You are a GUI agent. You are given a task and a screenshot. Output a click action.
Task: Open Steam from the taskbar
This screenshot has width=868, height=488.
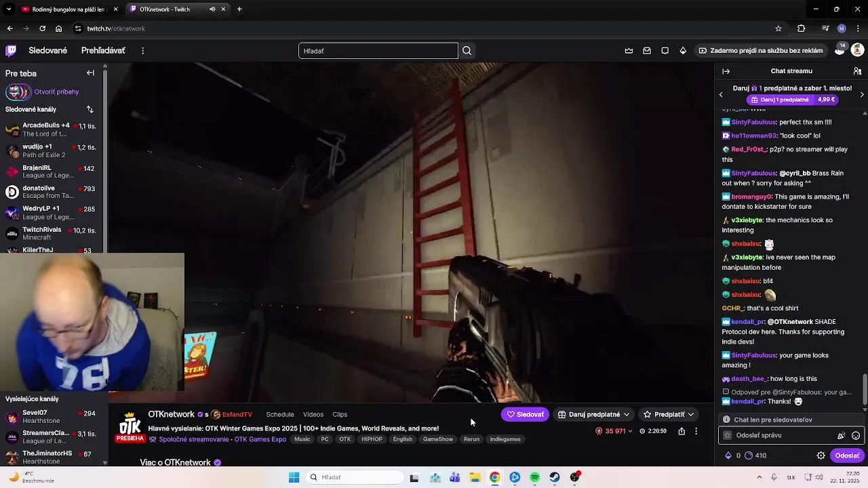555,477
